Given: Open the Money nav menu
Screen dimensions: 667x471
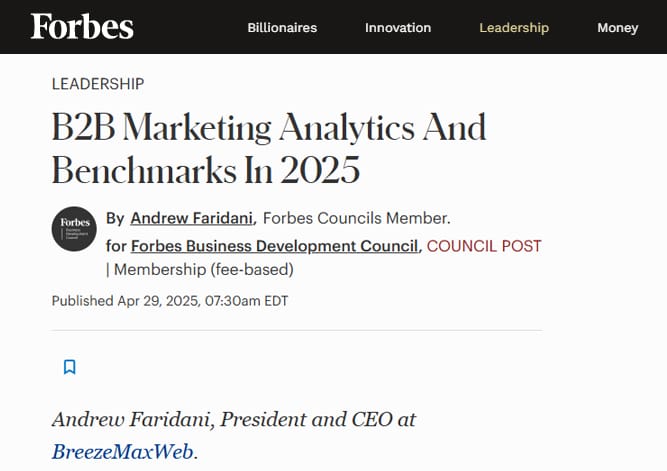Looking at the screenshot, I should [618, 28].
